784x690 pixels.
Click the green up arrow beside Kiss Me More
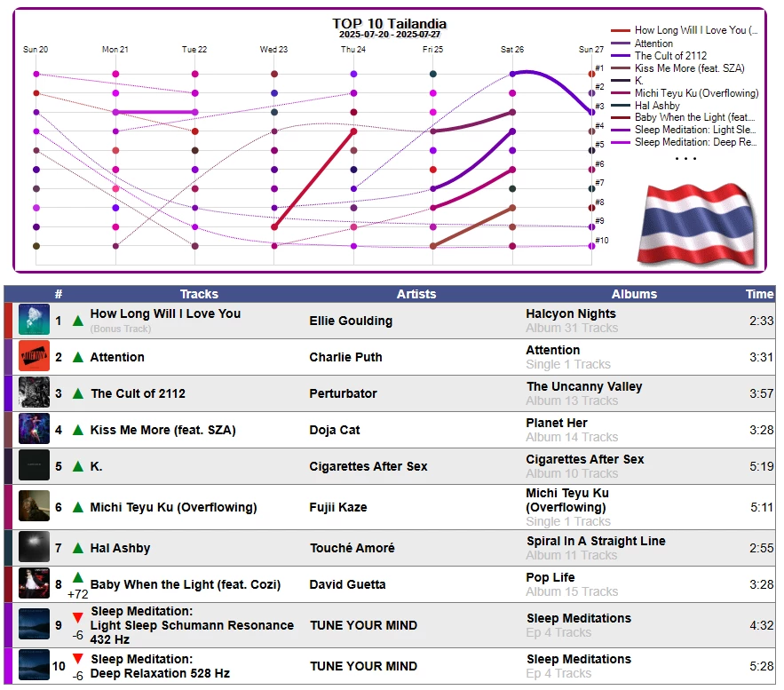[x=77, y=430]
